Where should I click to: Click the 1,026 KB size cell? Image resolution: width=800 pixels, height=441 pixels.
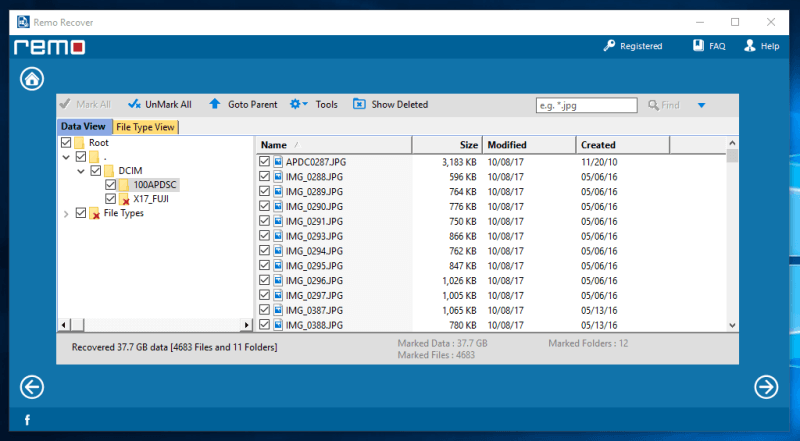click(458, 280)
